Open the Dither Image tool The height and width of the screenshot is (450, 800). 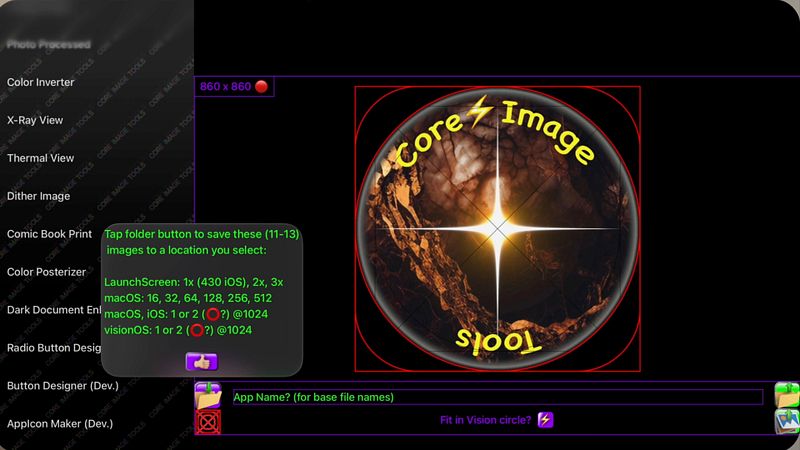(38, 196)
